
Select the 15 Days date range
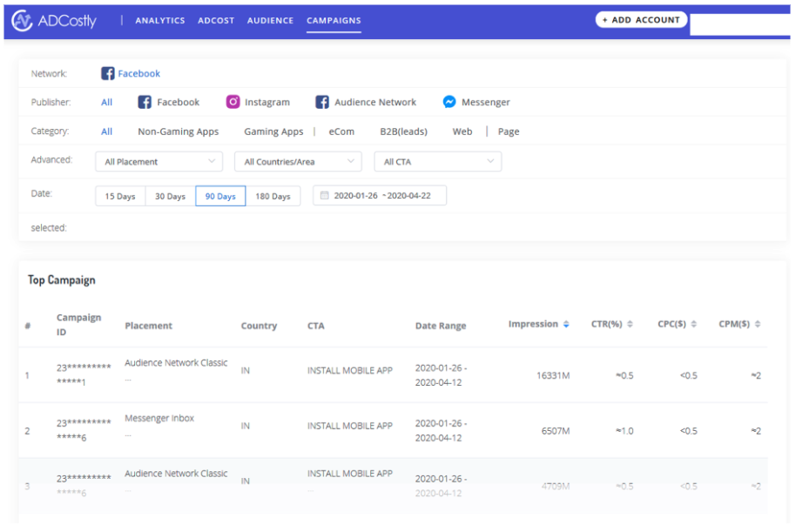[x=120, y=196]
